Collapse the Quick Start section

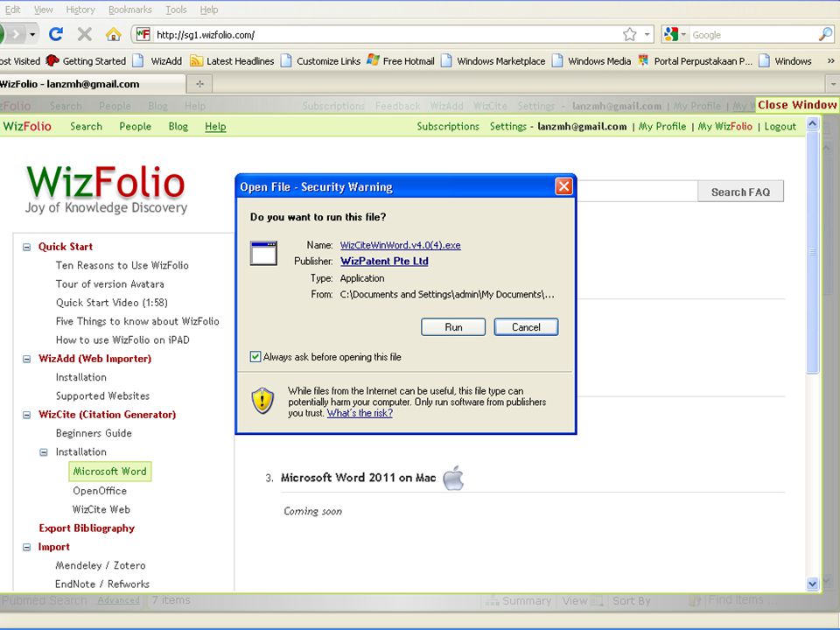click(26, 247)
